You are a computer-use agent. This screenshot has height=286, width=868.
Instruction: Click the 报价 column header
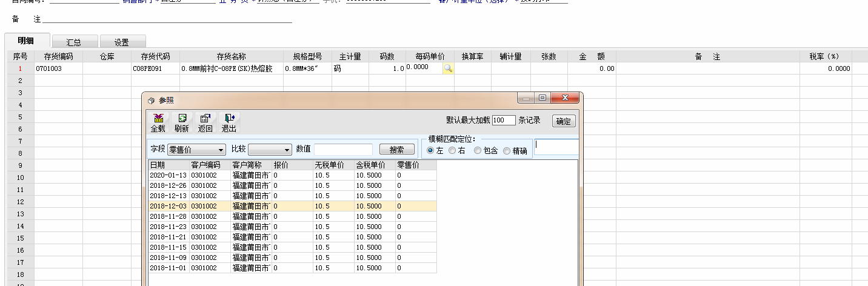(x=292, y=165)
